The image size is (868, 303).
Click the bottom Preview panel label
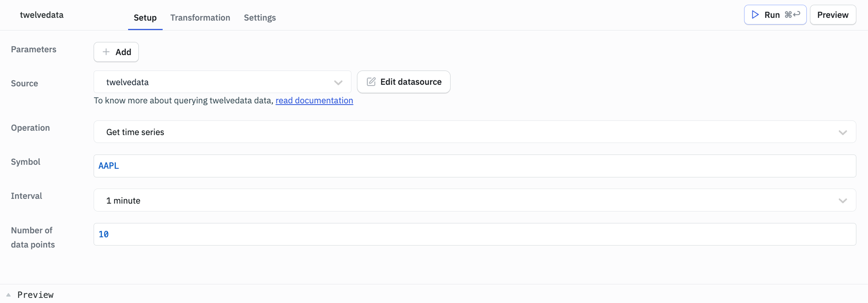[35, 295]
